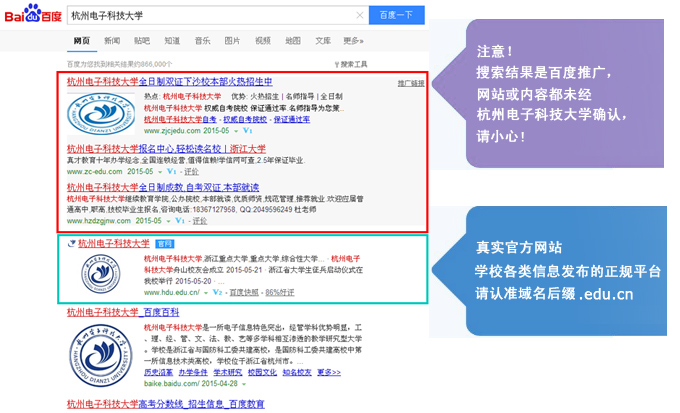Open the 权威自考院校 sublink

click(x=245, y=119)
